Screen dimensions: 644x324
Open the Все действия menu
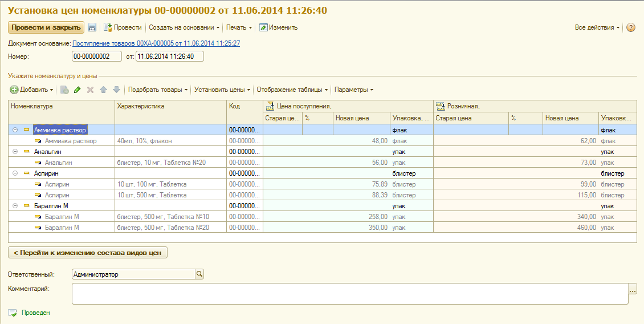[x=597, y=27]
